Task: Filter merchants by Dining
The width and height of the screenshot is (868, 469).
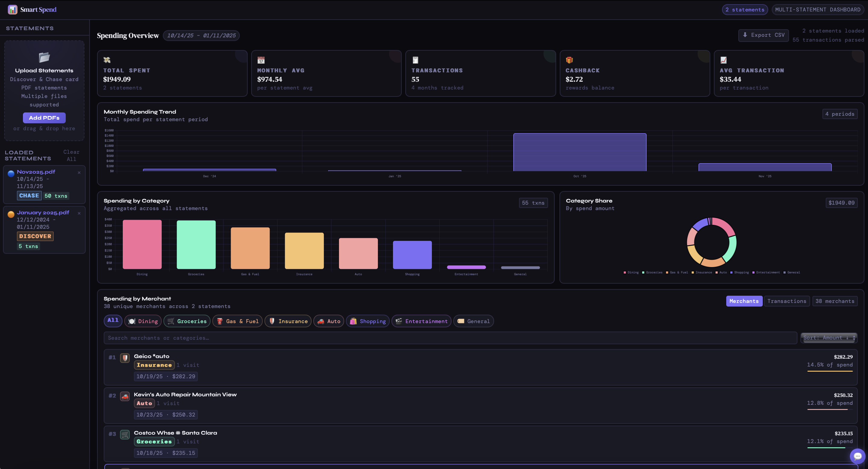Action: (143, 321)
